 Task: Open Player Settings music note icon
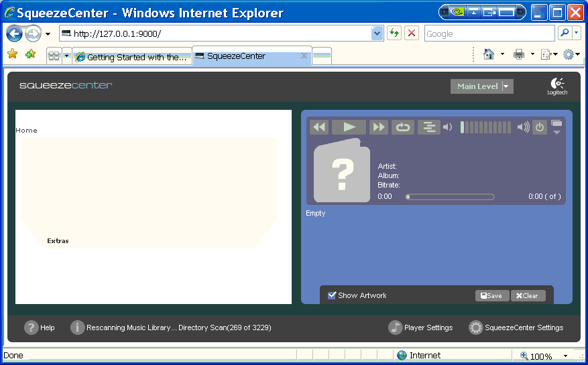[x=396, y=327]
